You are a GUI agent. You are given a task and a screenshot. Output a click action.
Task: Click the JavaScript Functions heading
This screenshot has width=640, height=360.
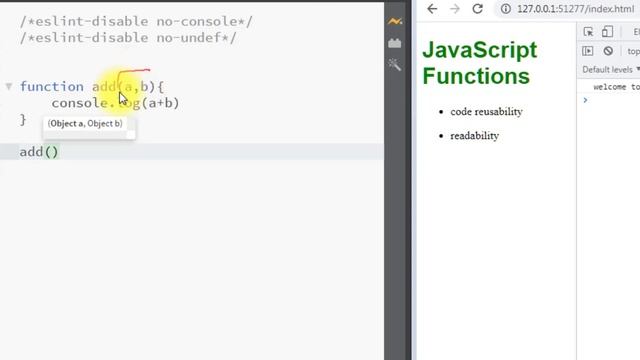[480, 63]
